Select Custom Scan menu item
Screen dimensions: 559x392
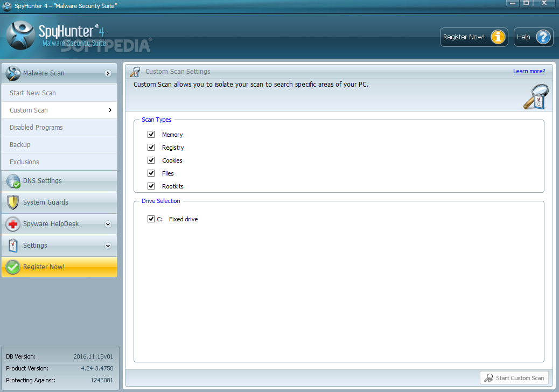(x=59, y=110)
